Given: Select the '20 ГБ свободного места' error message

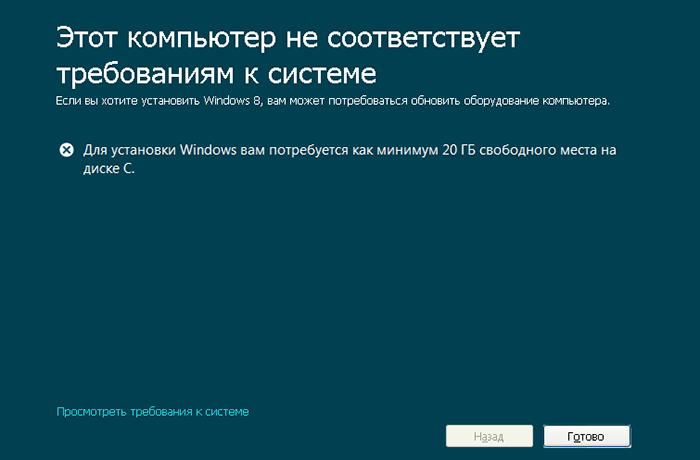Looking at the screenshot, I should click(350, 159).
